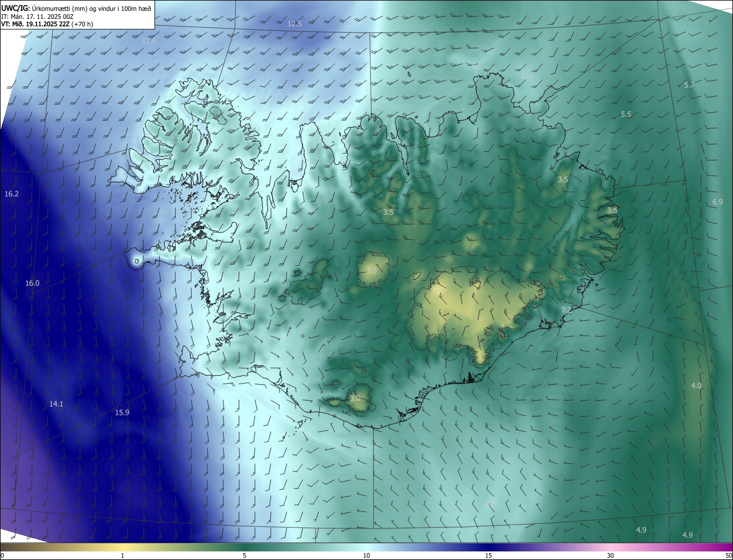Click the initial time line "IT: Mán. 17. 11. 2025 00Z"
This screenshot has height=560, width=733.
click(38, 17)
